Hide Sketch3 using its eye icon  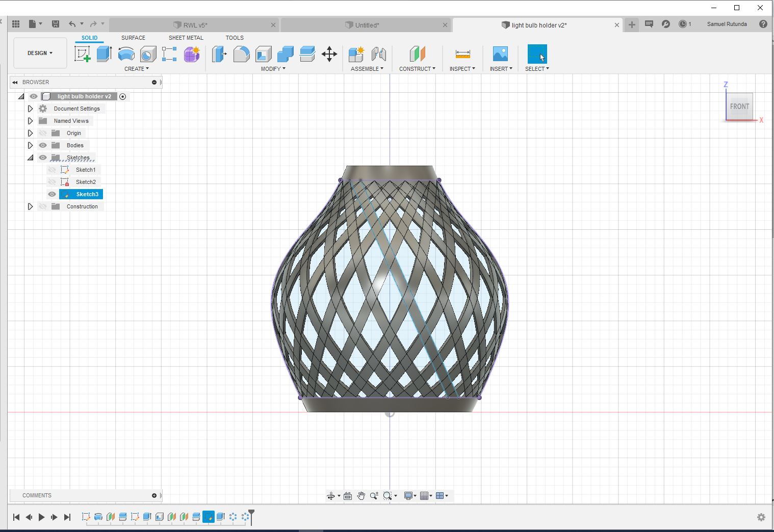coord(52,194)
